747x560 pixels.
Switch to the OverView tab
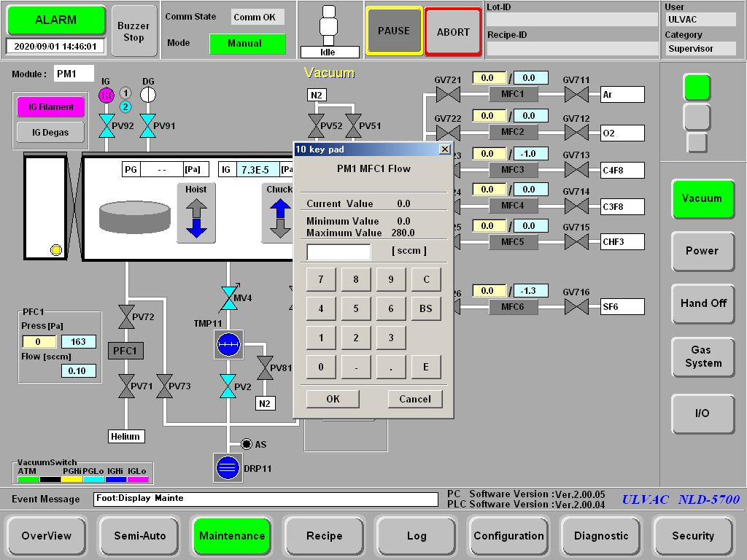tap(46, 536)
